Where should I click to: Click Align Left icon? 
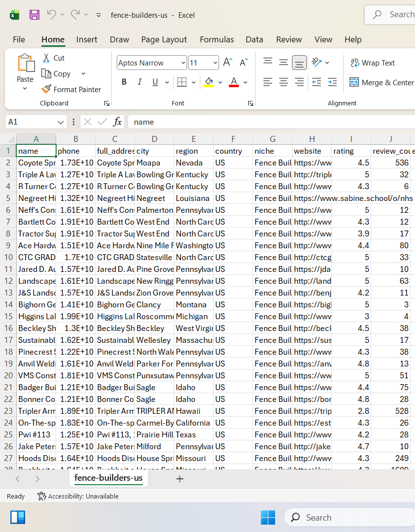tap(268, 82)
